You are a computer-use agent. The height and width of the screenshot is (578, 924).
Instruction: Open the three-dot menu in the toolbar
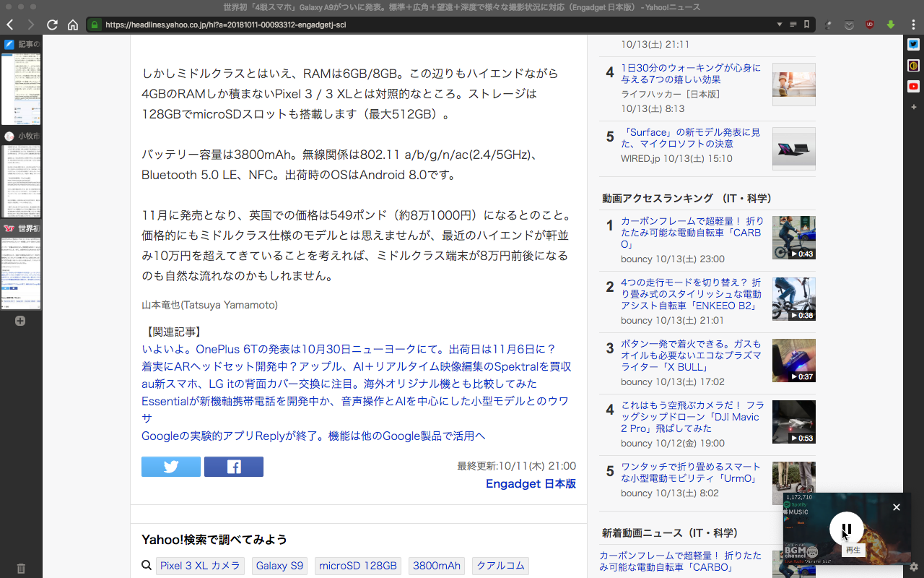pyautogui.click(x=913, y=25)
